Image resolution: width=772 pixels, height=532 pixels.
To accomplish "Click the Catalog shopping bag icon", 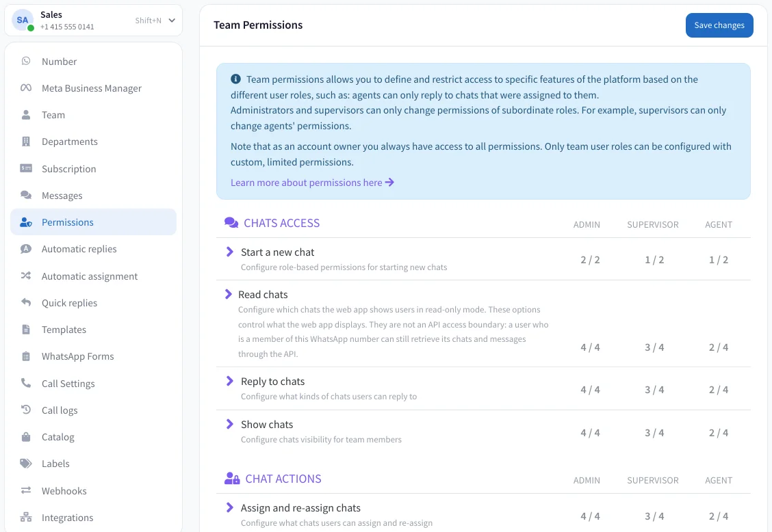I will pos(25,436).
